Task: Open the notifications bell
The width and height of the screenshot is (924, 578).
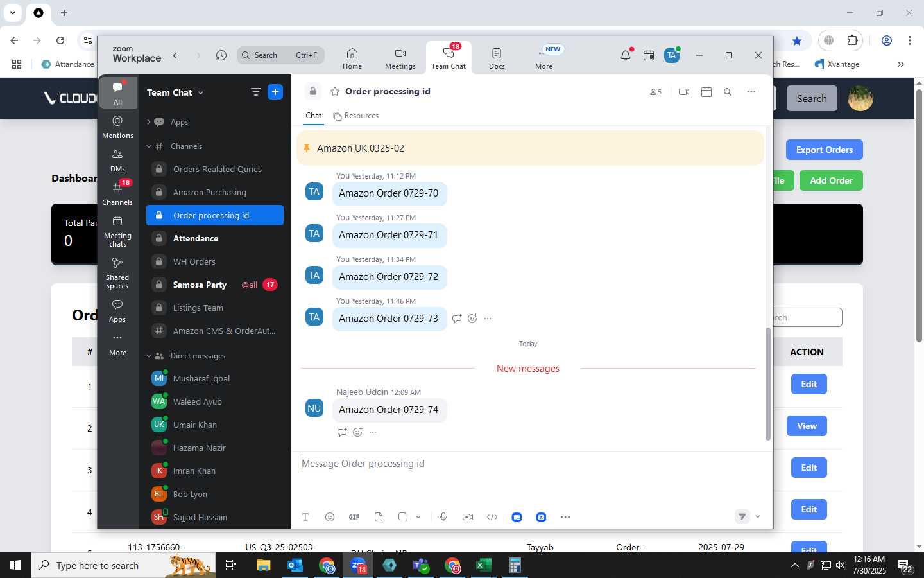Action: click(x=626, y=55)
